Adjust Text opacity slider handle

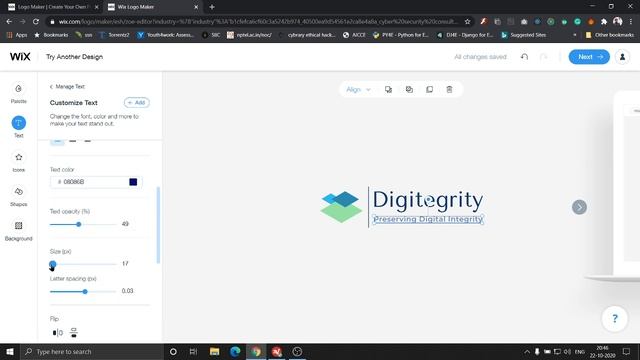coord(79,224)
